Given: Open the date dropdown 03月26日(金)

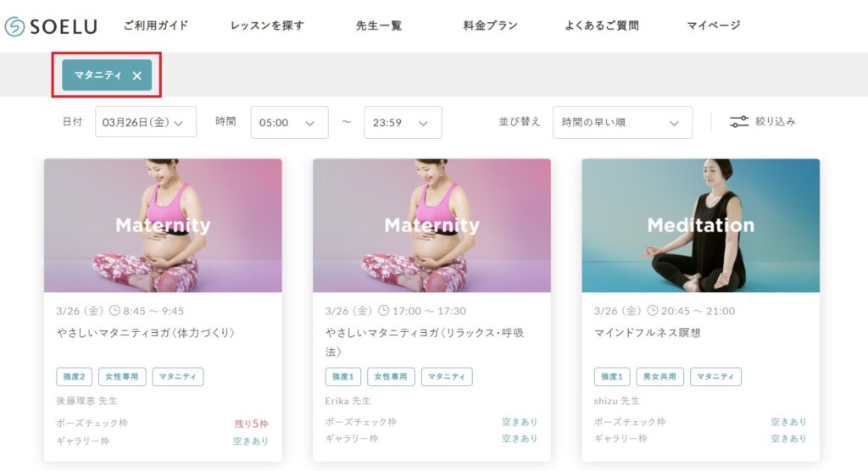Looking at the screenshot, I should point(146,122).
